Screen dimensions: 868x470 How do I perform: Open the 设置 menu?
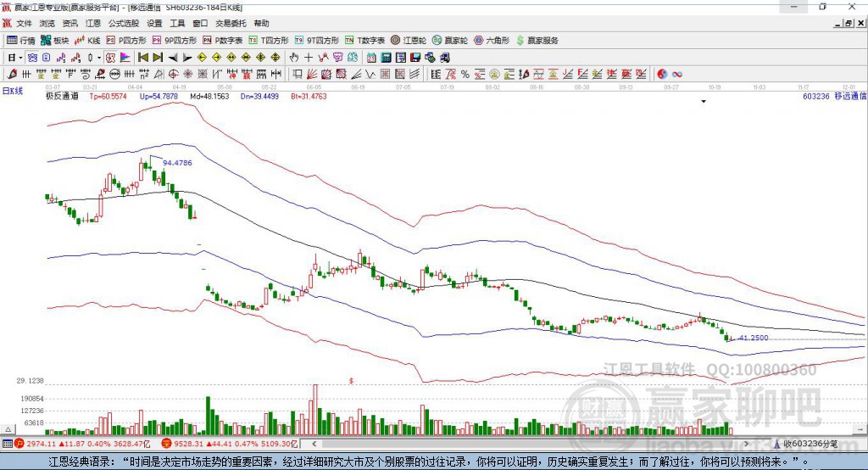pos(154,23)
